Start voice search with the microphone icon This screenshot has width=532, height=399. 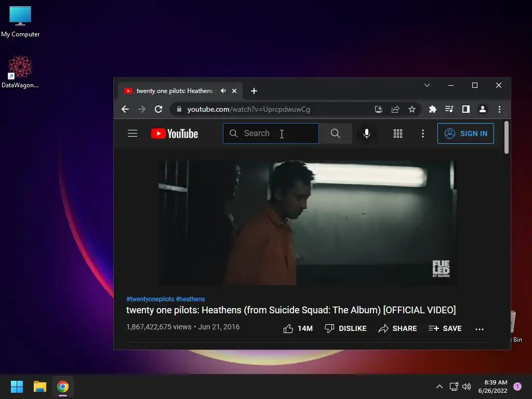pyautogui.click(x=366, y=134)
